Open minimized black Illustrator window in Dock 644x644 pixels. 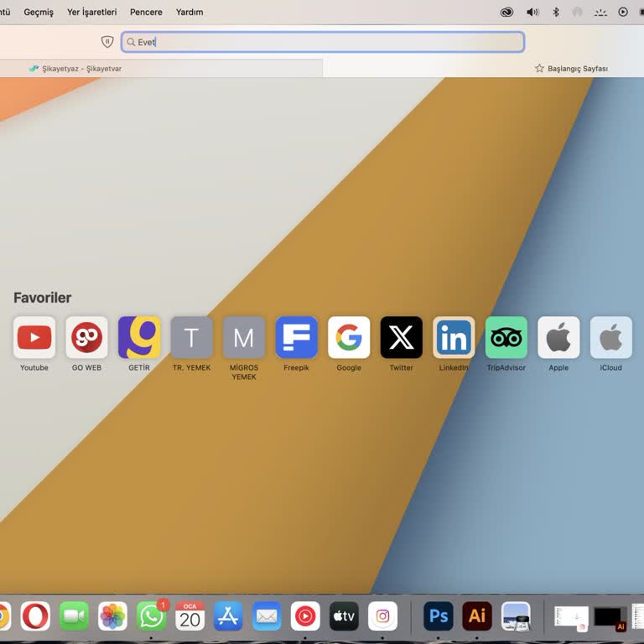[610, 618]
